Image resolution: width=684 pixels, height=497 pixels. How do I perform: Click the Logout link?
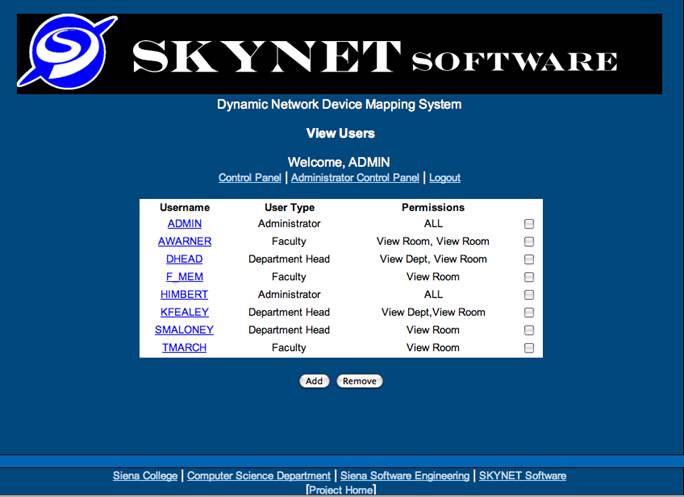(445, 178)
